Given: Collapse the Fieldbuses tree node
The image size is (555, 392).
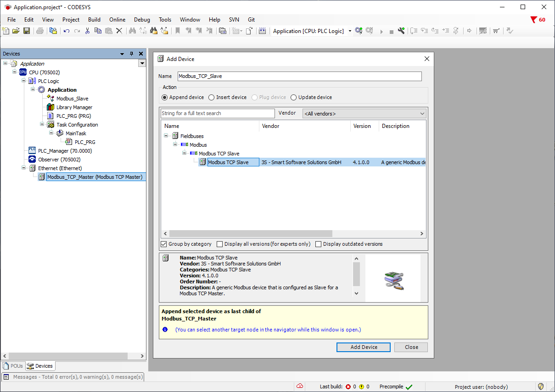Looking at the screenshot, I should [166, 136].
